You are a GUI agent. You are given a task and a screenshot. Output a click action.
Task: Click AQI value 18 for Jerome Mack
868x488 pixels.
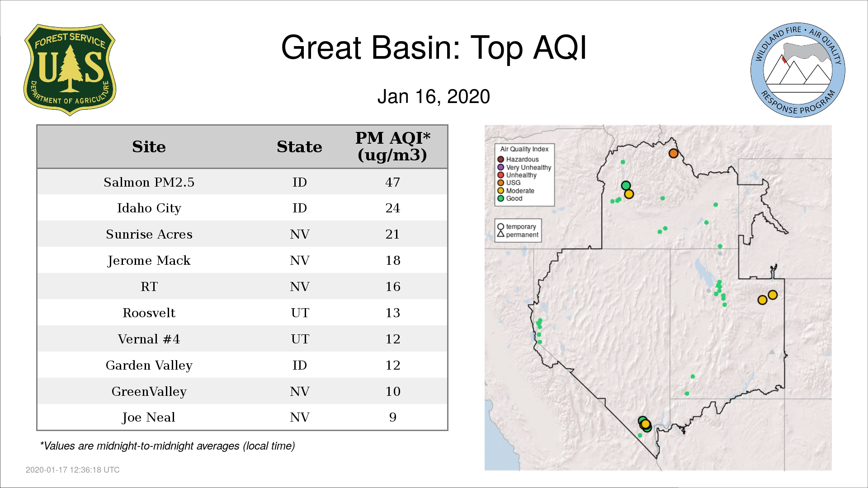click(x=392, y=260)
